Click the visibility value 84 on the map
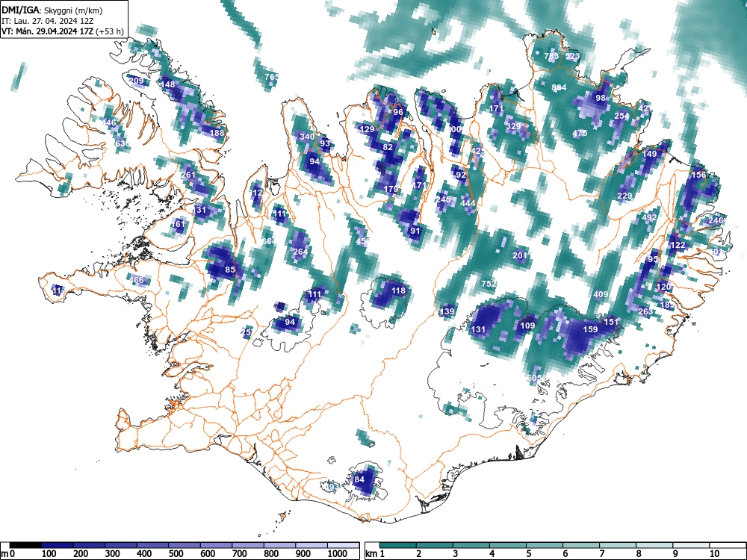 (360, 479)
